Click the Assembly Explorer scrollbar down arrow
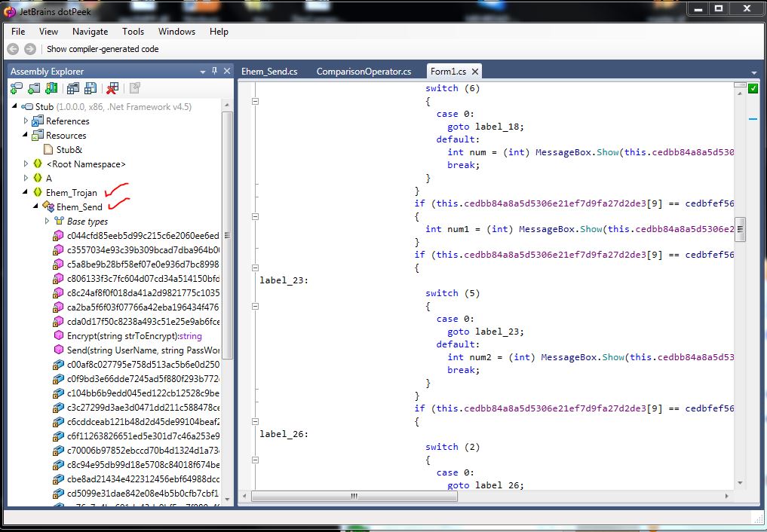Image resolution: width=767 pixels, height=532 pixels. pyautogui.click(x=226, y=500)
